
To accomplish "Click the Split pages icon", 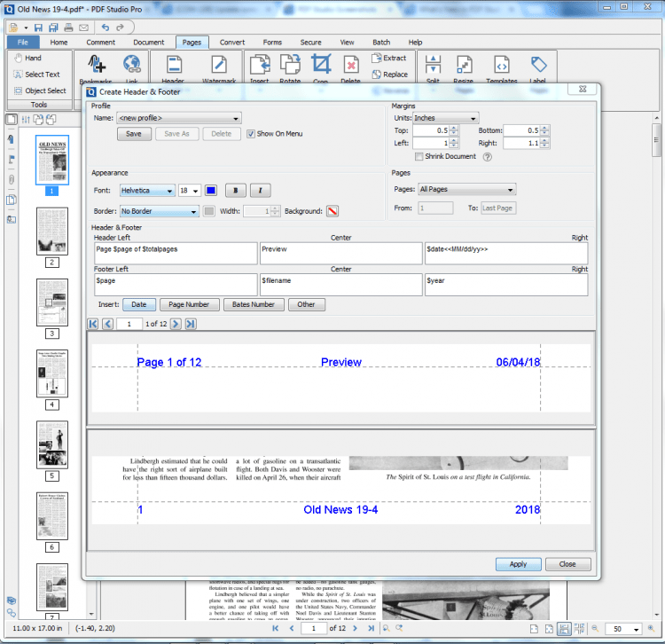I will pos(433,65).
